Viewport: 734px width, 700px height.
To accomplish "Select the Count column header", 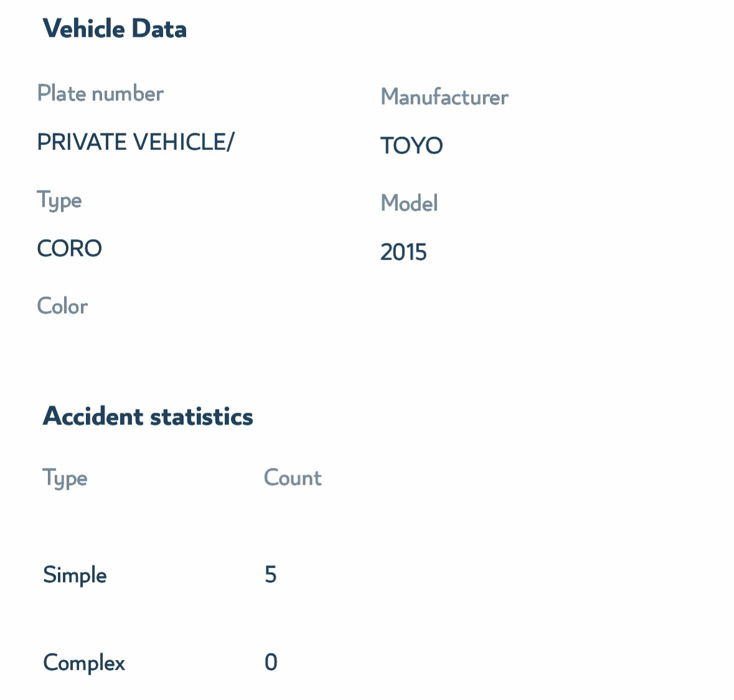I will pos(293,478).
